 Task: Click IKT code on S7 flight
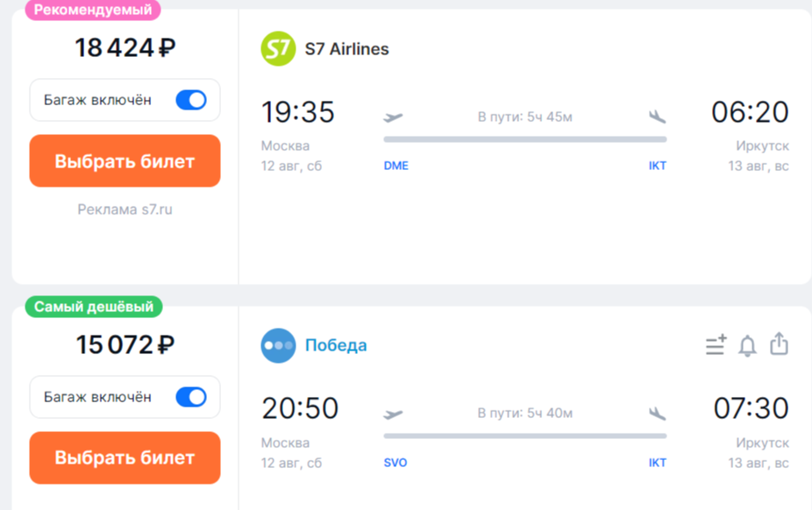coord(657,166)
